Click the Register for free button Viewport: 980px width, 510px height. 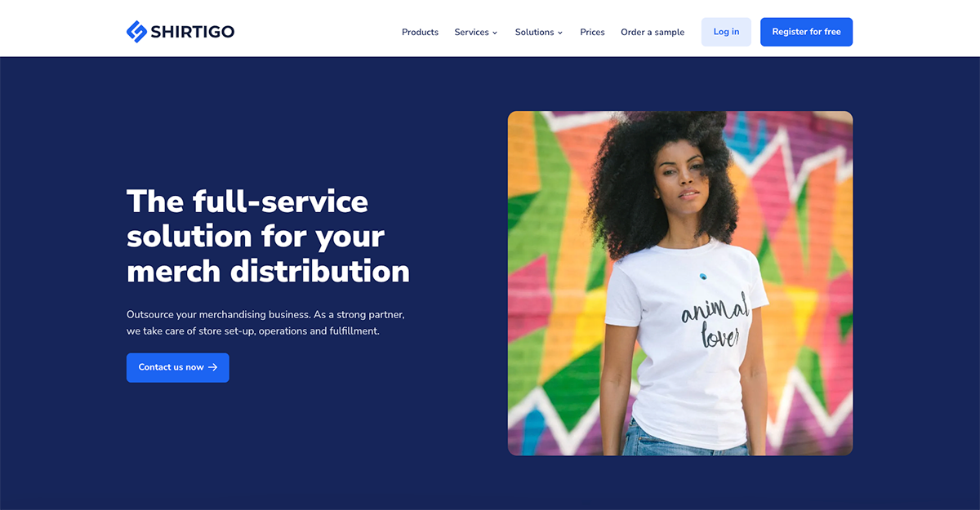pos(806,32)
